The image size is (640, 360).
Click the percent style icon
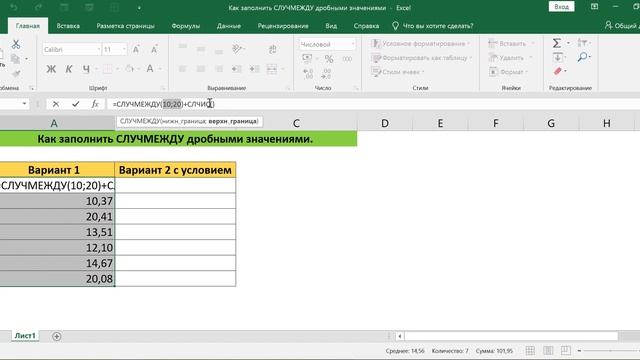329,59
